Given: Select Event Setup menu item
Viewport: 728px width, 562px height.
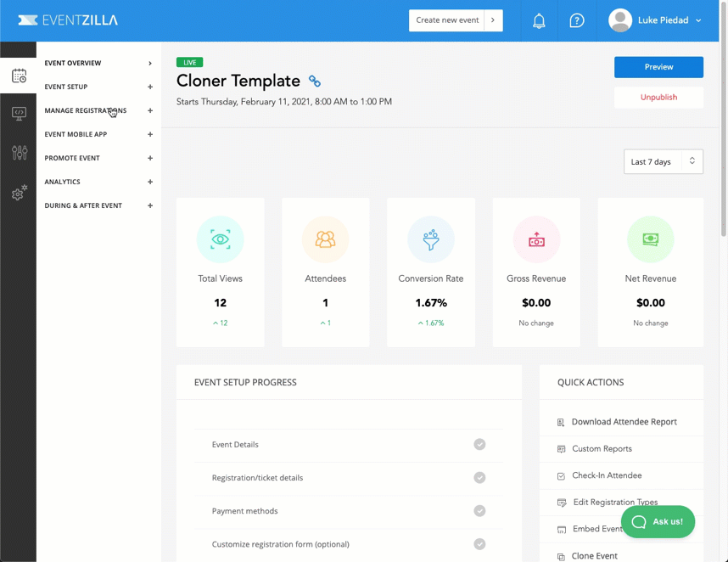Looking at the screenshot, I should pyautogui.click(x=66, y=87).
